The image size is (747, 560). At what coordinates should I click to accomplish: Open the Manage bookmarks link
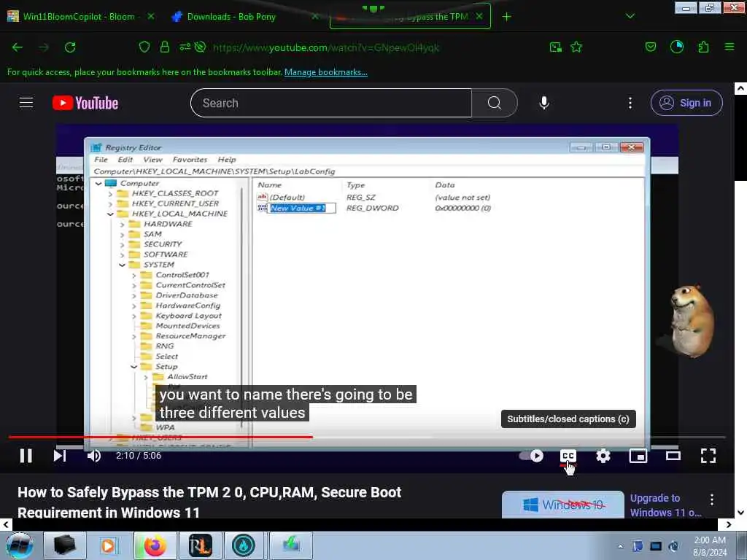click(x=326, y=72)
